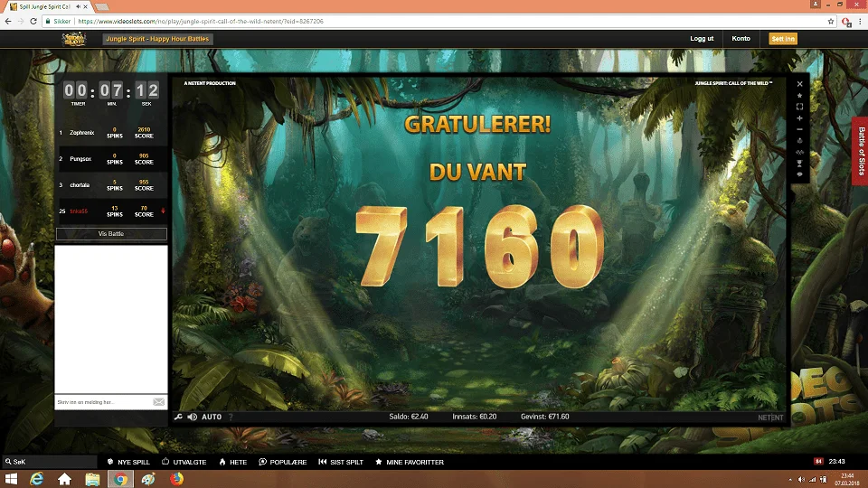Open Chrome profile user icon
The image size is (868, 488).
816,4
